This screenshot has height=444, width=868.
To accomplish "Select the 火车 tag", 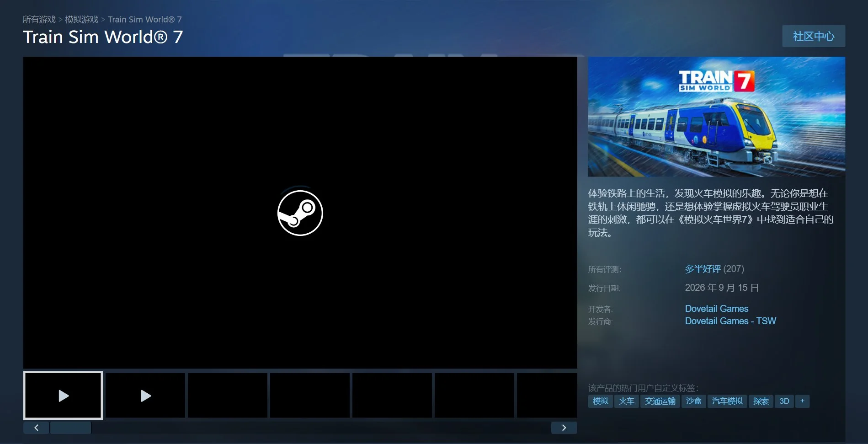I will click(626, 401).
